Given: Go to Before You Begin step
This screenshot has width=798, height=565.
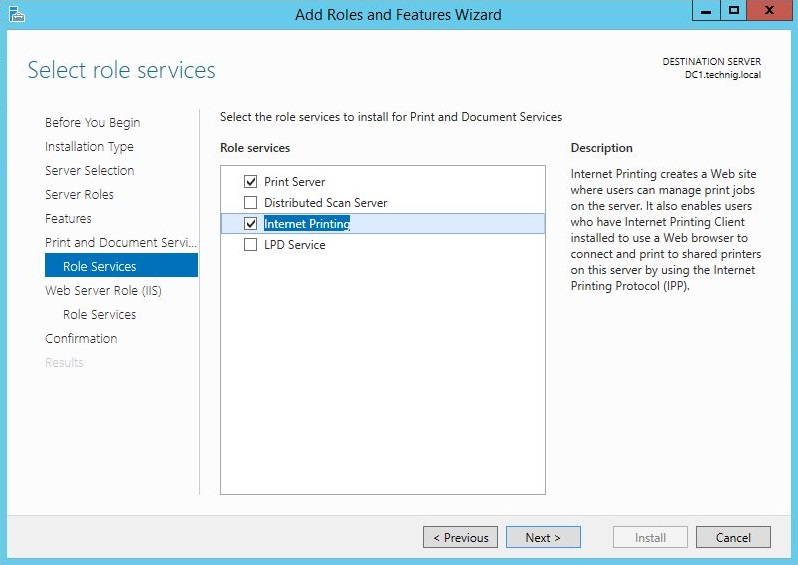Looking at the screenshot, I should pos(92,123).
